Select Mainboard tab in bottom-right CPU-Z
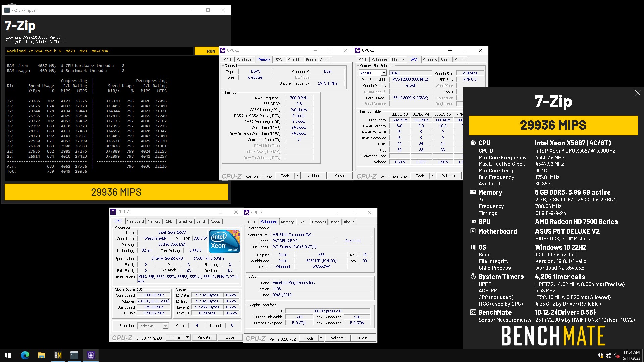This screenshot has height=362, width=644. point(269,222)
